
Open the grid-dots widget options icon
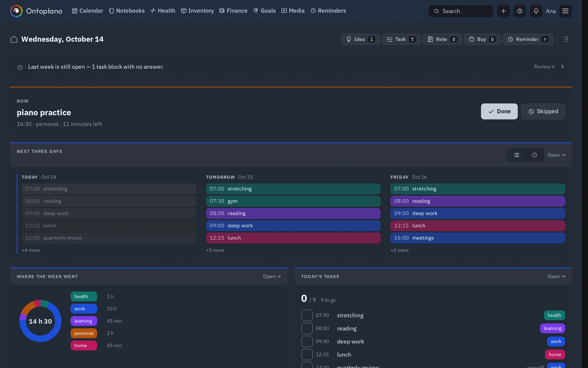click(x=566, y=39)
